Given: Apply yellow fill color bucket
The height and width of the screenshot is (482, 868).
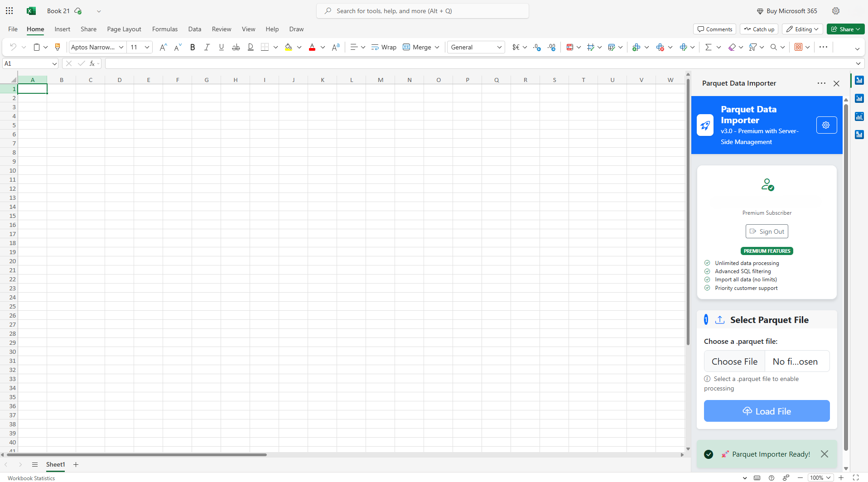Looking at the screenshot, I should click(289, 47).
